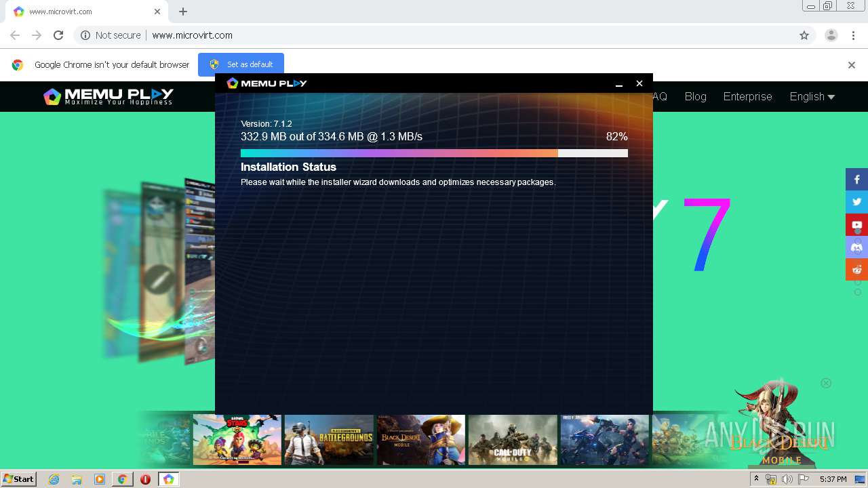868x488 pixels.
Task: Open the Free Fire game thumbnail
Action: pos(605,440)
